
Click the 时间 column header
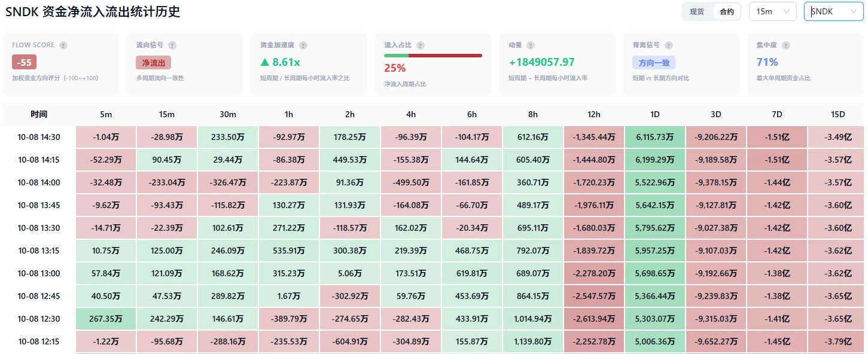[39, 114]
